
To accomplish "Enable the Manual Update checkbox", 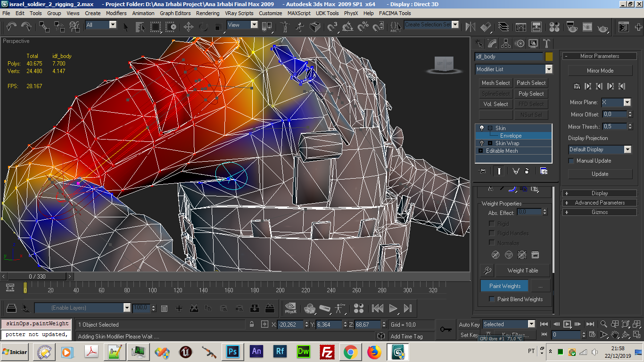I will [x=571, y=161].
